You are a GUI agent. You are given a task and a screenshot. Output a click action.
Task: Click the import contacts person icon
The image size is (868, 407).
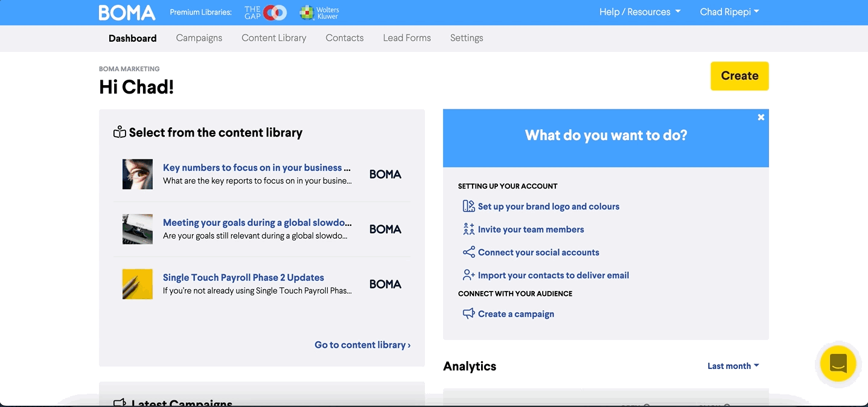click(468, 275)
